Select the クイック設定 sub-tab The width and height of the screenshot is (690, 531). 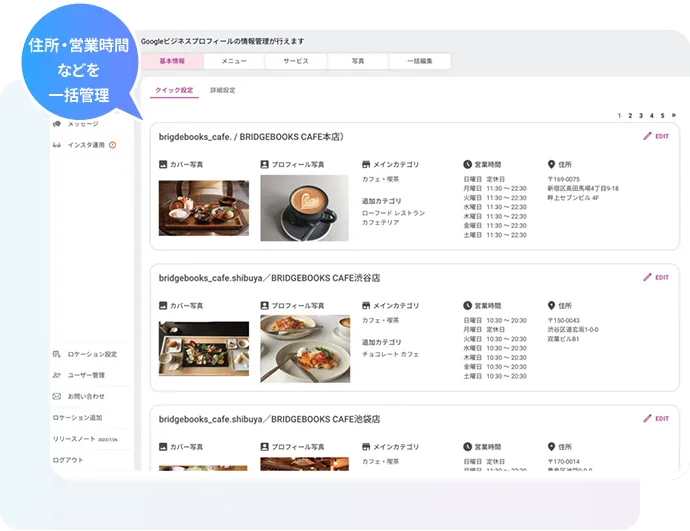pyautogui.click(x=174, y=90)
